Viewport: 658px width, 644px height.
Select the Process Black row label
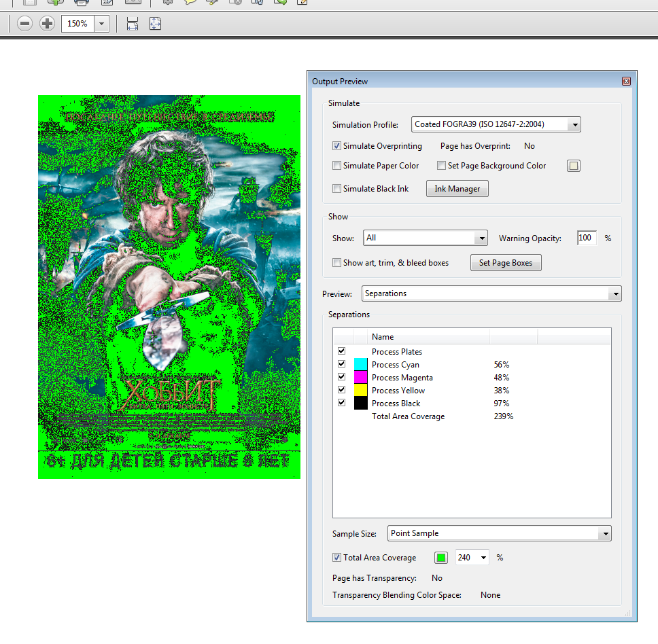[396, 404]
